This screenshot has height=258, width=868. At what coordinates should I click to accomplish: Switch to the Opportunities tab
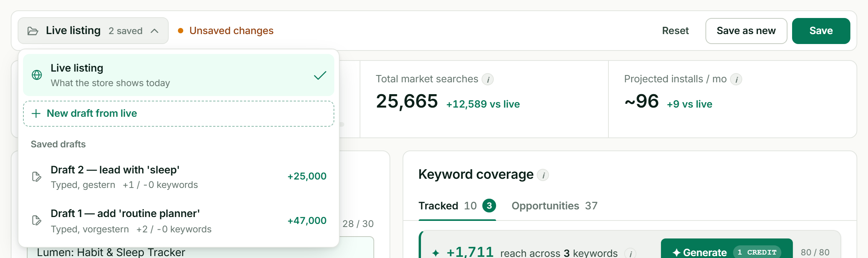[554, 206]
